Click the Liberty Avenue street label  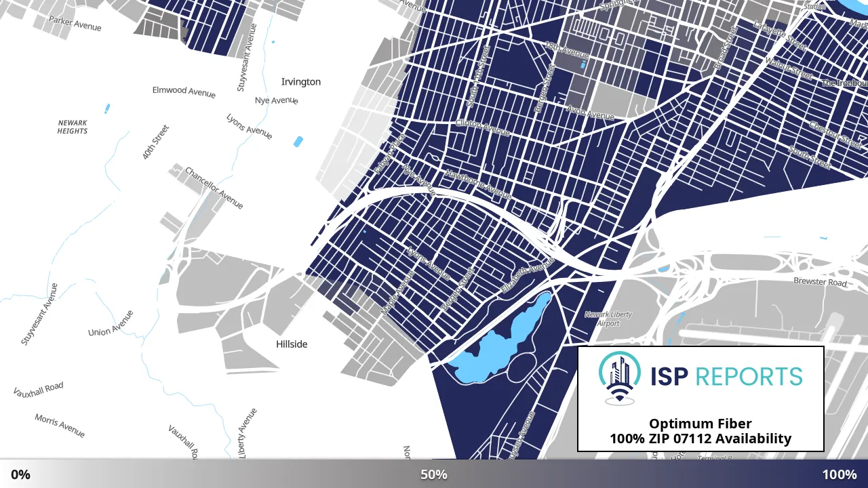pos(248,432)
